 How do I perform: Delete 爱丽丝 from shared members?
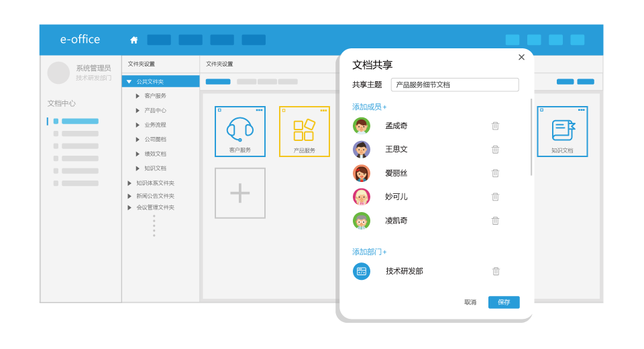click(495, 173)
